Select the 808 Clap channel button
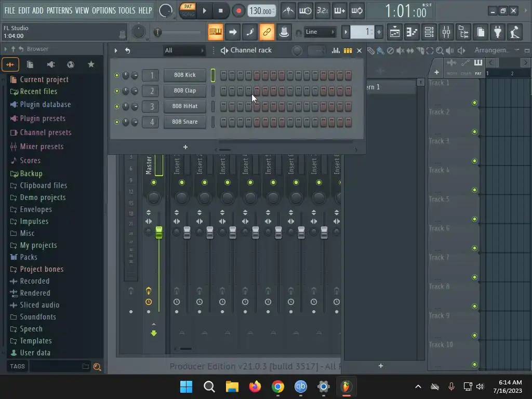 point(185,90)
